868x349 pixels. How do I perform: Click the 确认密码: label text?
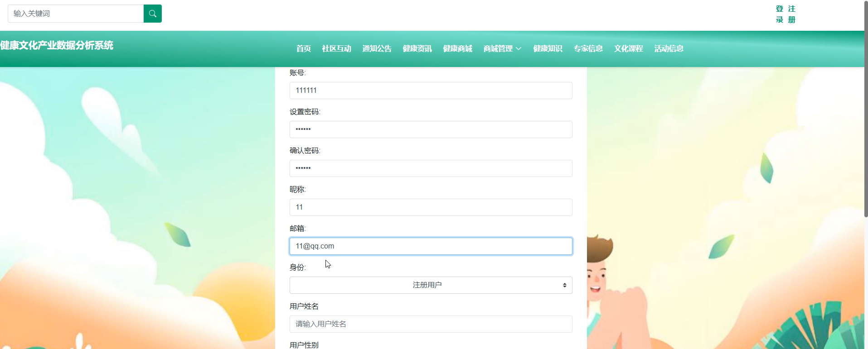305,151
